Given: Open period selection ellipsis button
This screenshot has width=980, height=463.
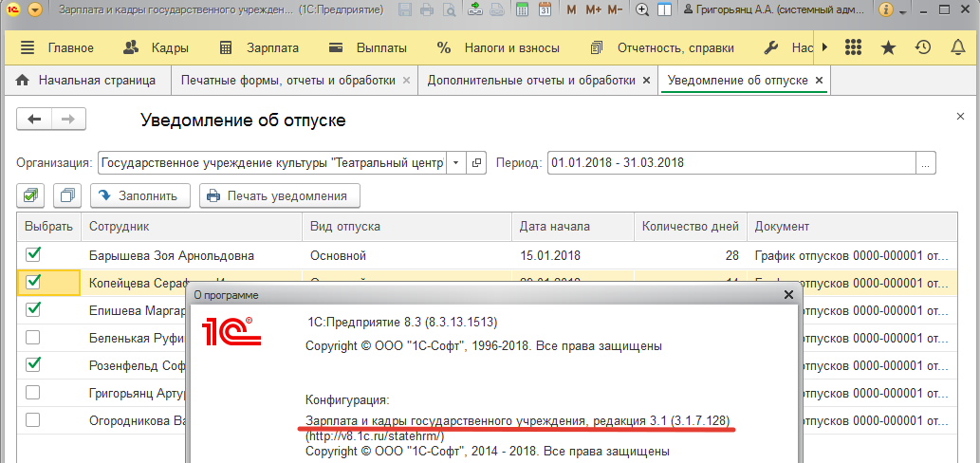Looking at the screenshot, I should click(x=926, y=163).
